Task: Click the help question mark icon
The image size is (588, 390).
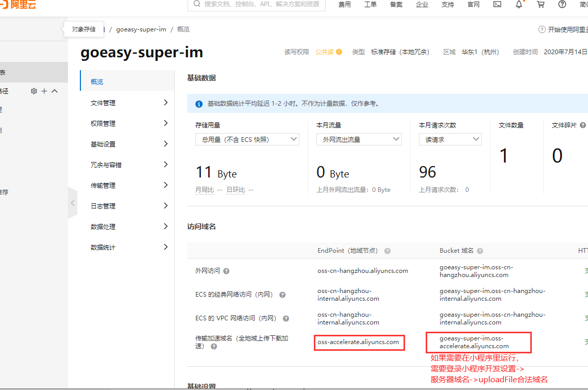Action: point(562,5)
